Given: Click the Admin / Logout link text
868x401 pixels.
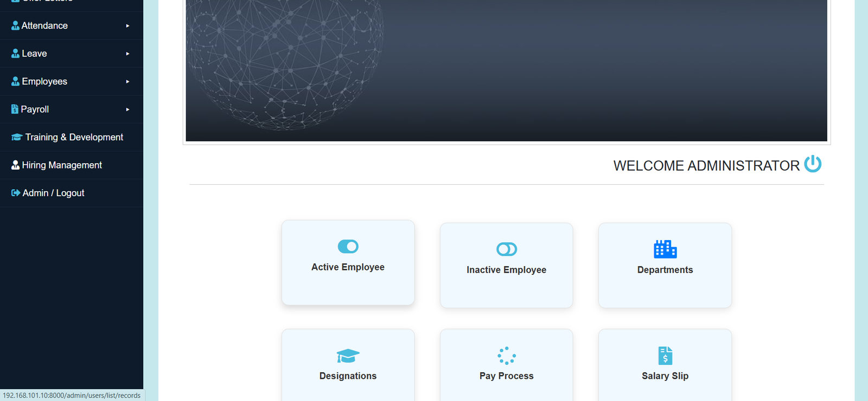Looking at the screenshot, I should coord(53,193).
